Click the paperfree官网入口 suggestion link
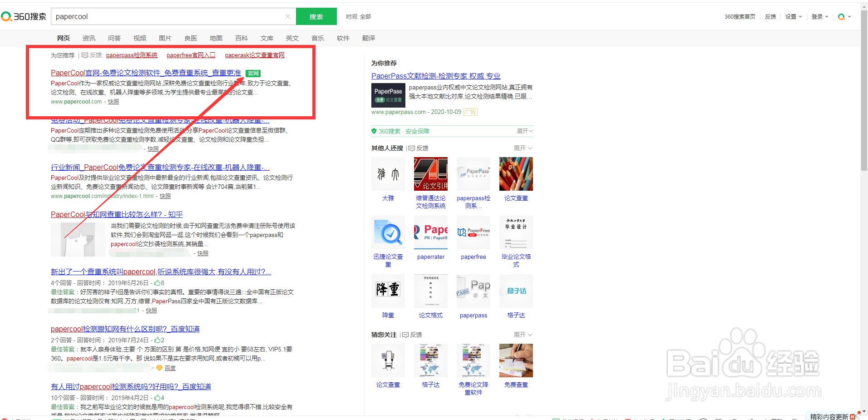The width and height of the screenshot is (868, 420). [x=191, y=55]
